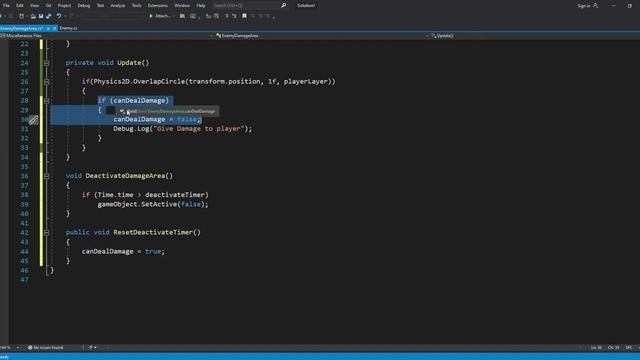
Task: Switch to the Enemy.cs tab
Action: coord(68,28)
